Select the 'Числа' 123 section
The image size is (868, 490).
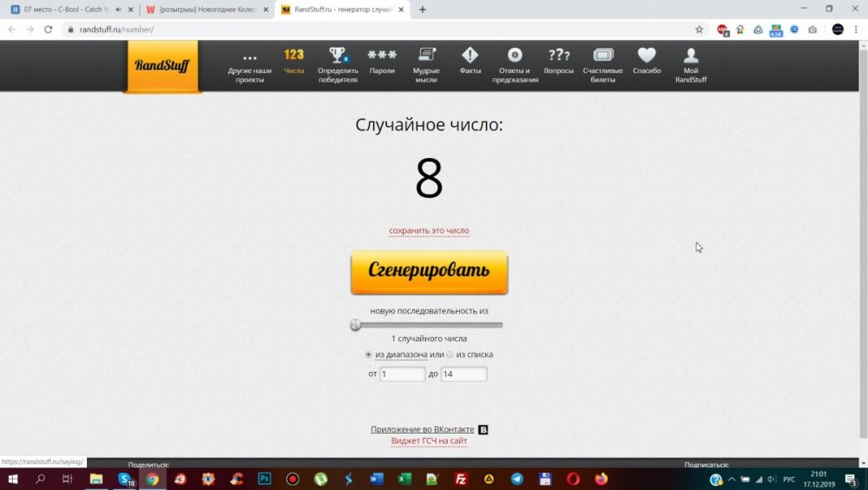(x=294, y=62)
